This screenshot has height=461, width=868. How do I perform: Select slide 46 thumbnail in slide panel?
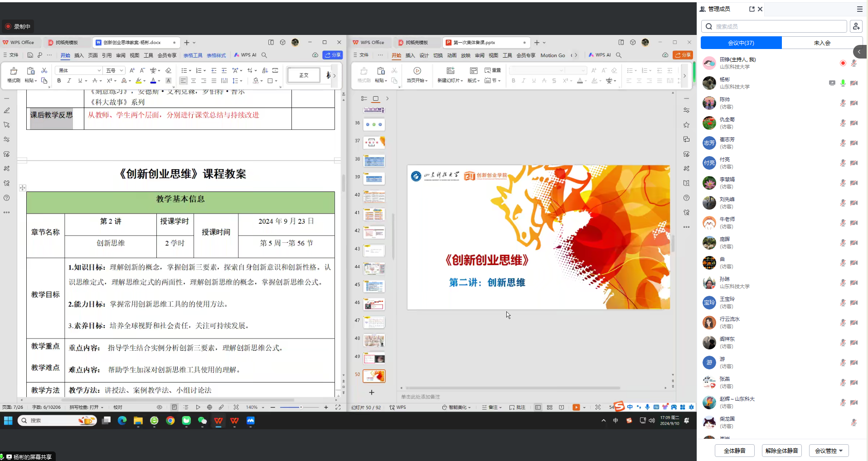pos(374,304)
